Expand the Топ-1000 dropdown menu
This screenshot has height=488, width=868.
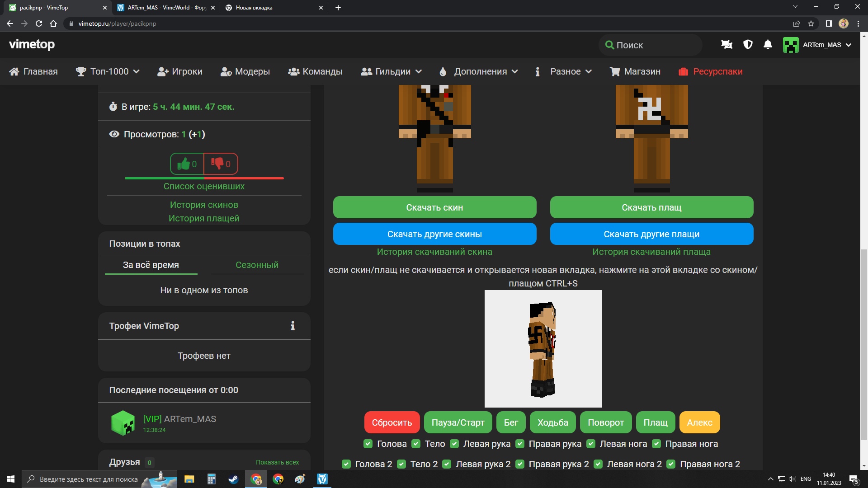pos(108,71)
